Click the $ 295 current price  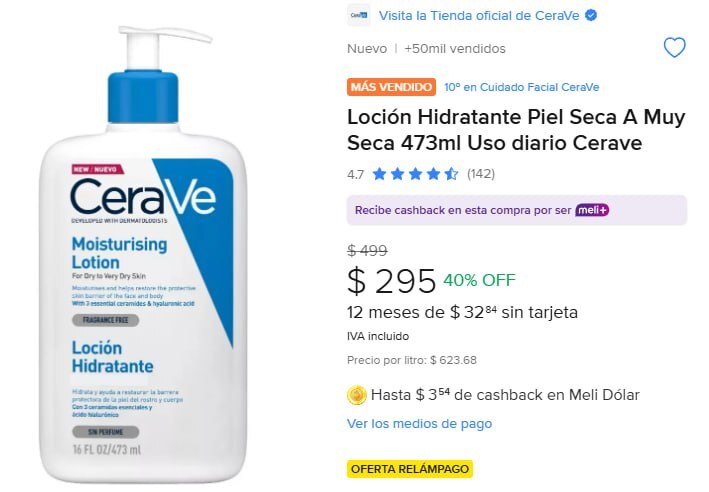tap(391, 281)
